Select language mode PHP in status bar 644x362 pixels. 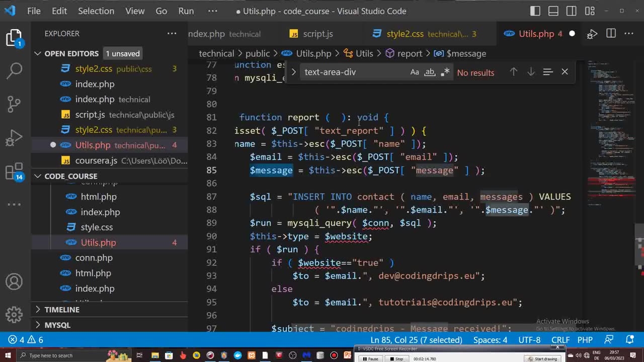point(585,340)
